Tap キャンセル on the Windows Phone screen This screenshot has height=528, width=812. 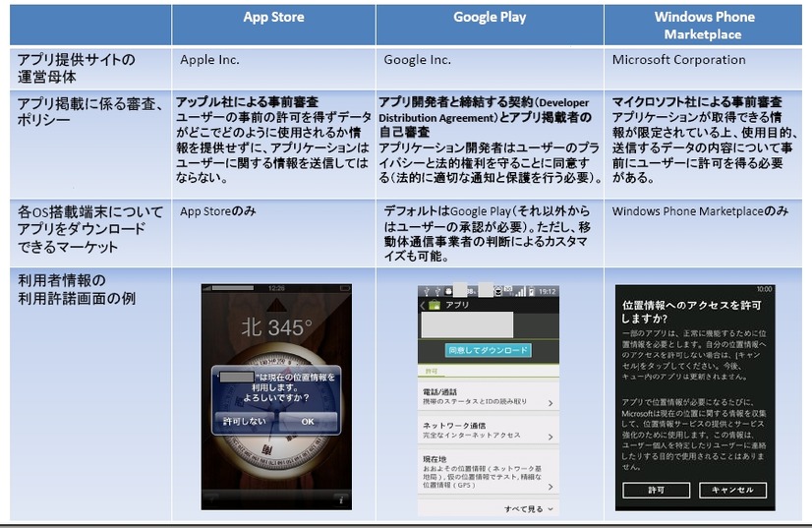(x=732, y=490)
